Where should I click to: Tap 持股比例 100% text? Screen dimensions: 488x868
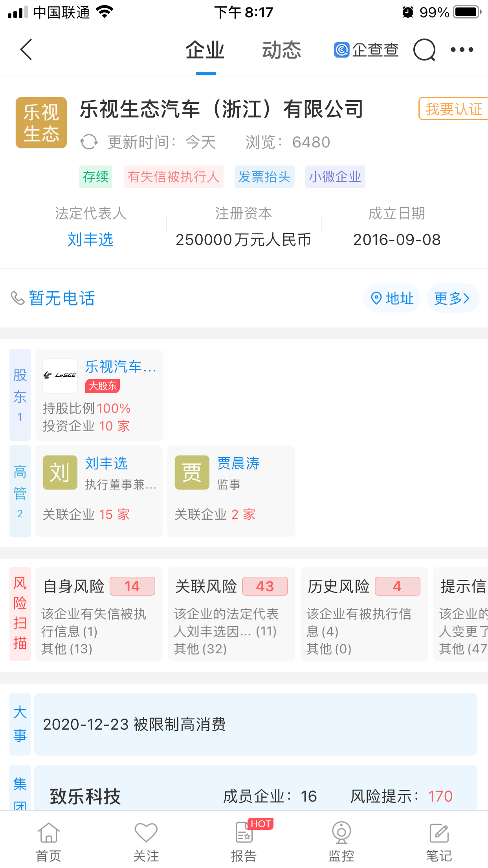pyautogui.click(x=86, y=408)
